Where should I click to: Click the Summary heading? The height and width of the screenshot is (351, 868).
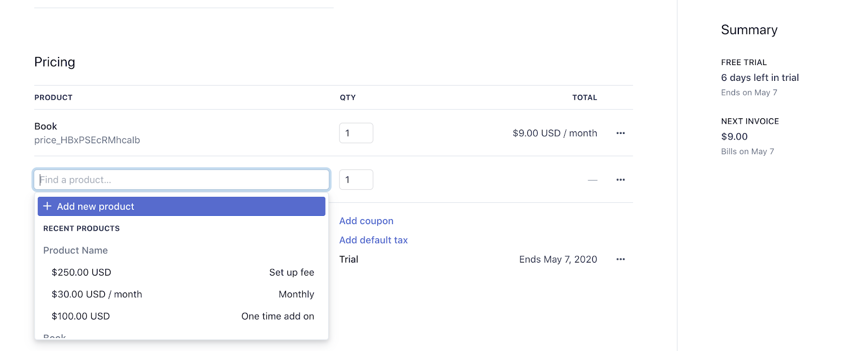749,30
